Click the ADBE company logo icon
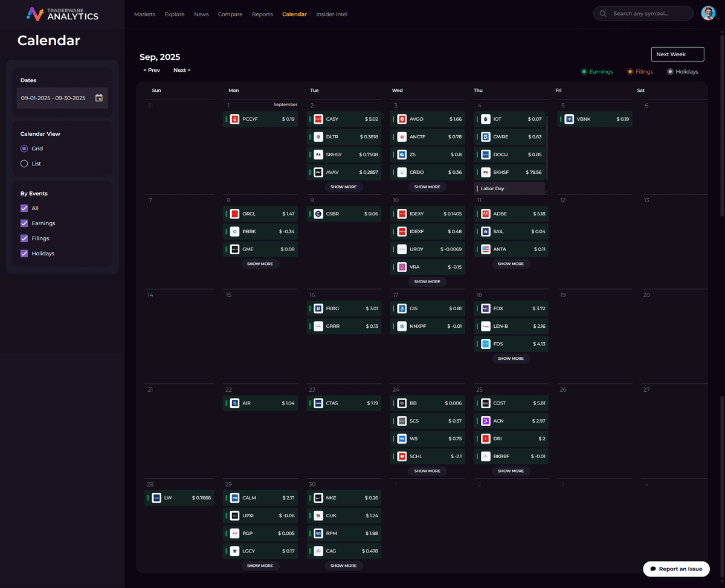This screenshot has width=725, height=588. [x=485, y=214]
